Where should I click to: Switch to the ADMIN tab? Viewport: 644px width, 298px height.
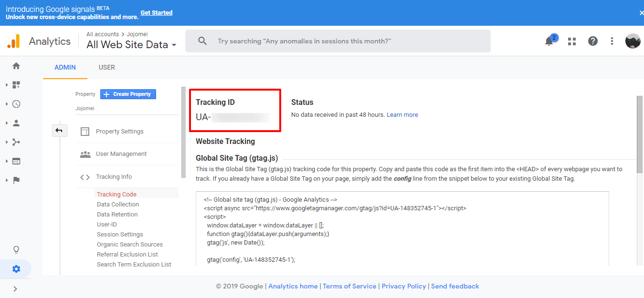[x=65, y=67]
